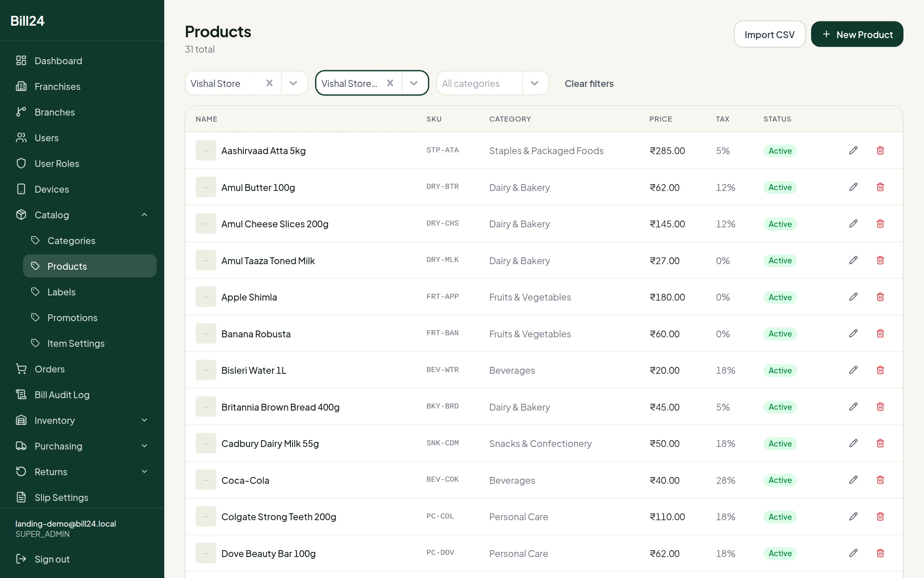This screenshot has width=924, height=578.
Task: Edit Amul Cheese Slices 200g pencil icon
Action: click(853, 223)
